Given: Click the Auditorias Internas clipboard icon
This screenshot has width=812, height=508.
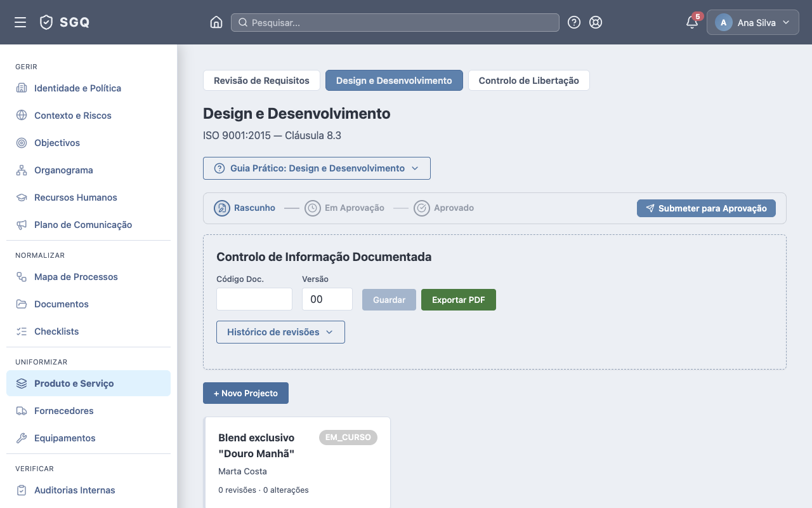Looking at the screenshot, I should (22, 490).
